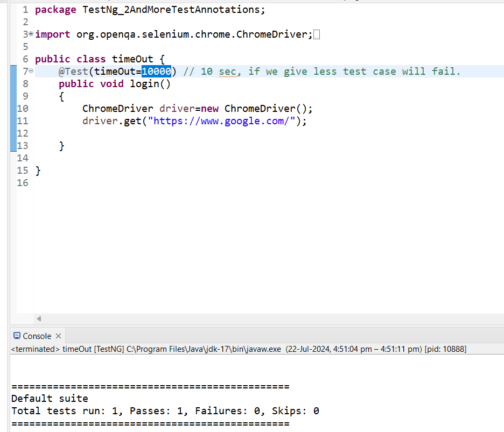Click the 'Default suite' console output line
This screenshot has height=432, width=504.
pyautogui.click(x=50, y=399)
